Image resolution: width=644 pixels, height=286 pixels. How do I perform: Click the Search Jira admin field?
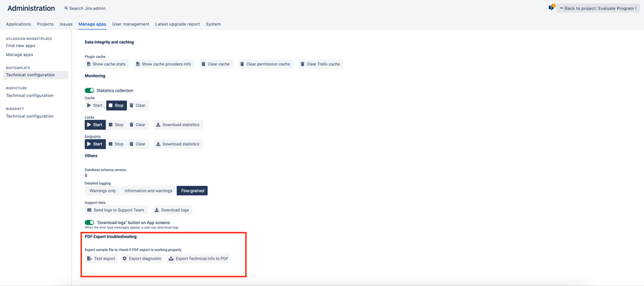(84, 8)
